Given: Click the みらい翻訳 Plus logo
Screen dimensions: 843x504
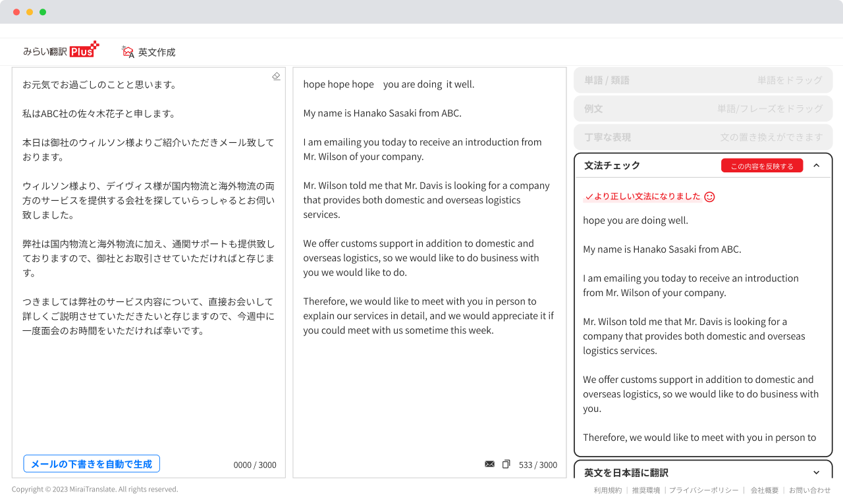Looking at the screenshot, I should (61, 50).
